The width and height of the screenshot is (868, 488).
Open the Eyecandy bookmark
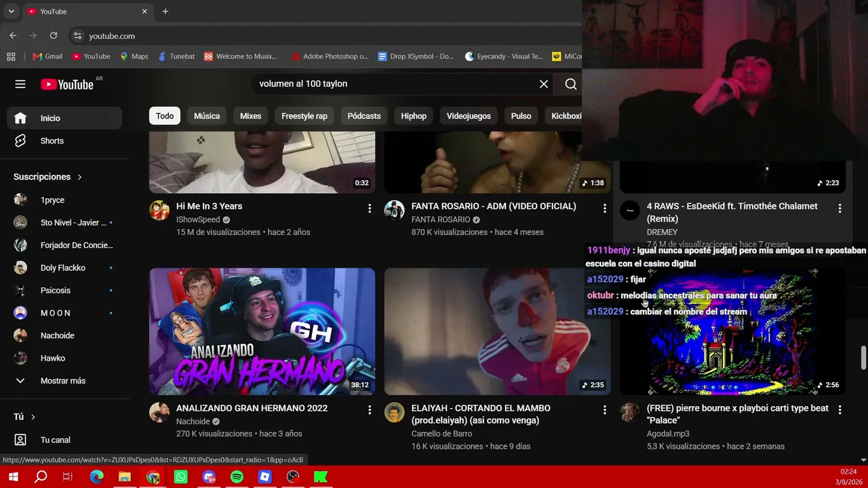(504, 56)
